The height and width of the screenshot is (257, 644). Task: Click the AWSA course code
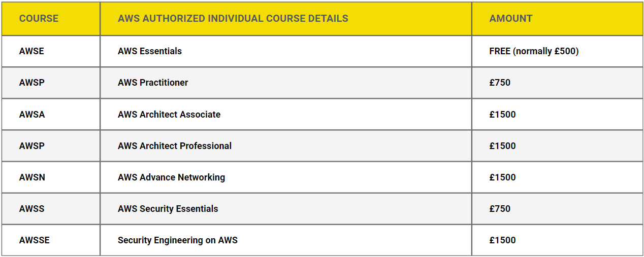coord(32,115)
